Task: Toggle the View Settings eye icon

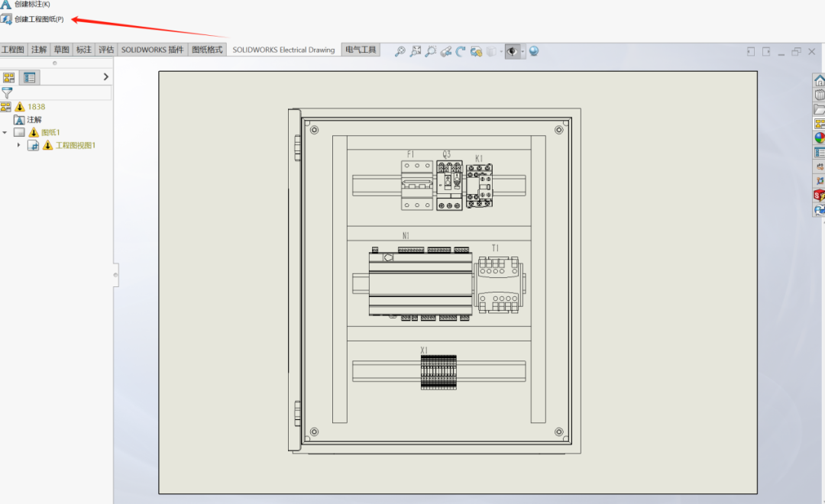Action: pos(512,51)
